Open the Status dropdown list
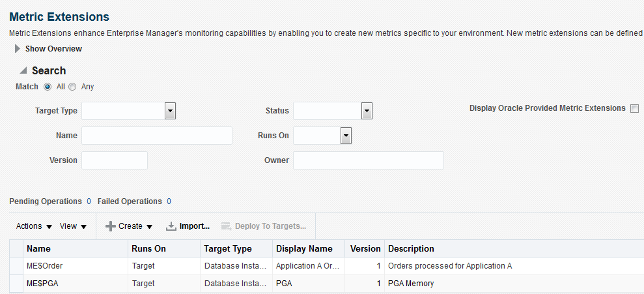644x294 pixels. point(367,111)
